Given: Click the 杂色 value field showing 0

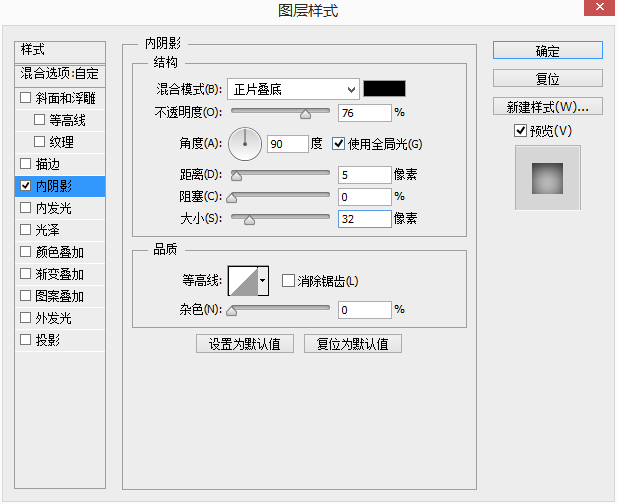Looking at the screenshot, I should [x=364, y=310].
